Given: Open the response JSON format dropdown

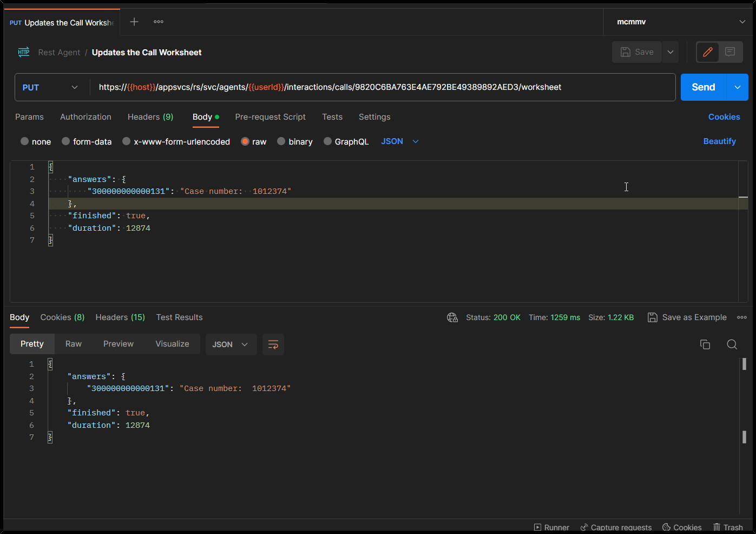Looking at the screenshot, I should [231, 344].
